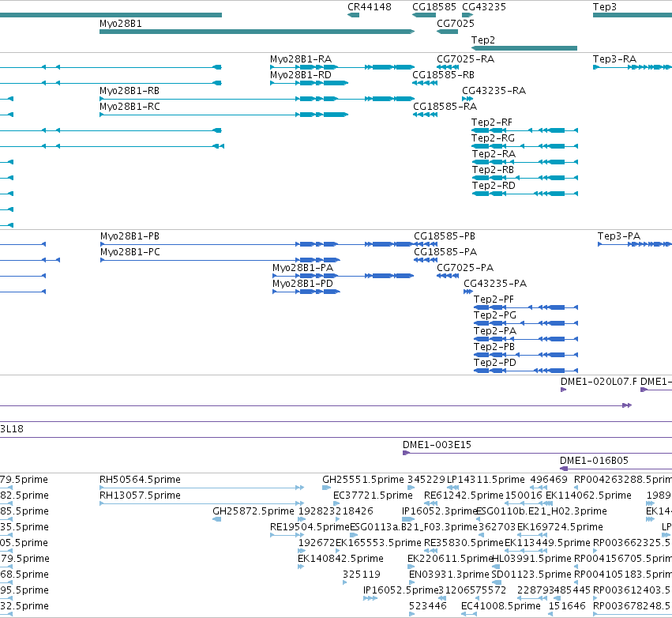Select EST EK114062.5prime label
Screen dimensions: 672x618
(x=588, y=496)
